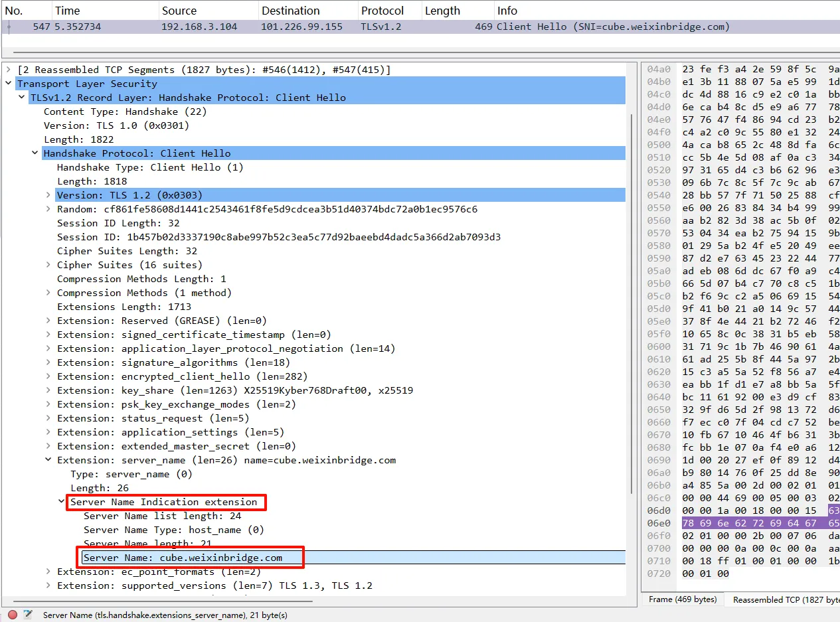Expand the supported_versions extension
Screen dimensions: 840x622
coord(48,585)
